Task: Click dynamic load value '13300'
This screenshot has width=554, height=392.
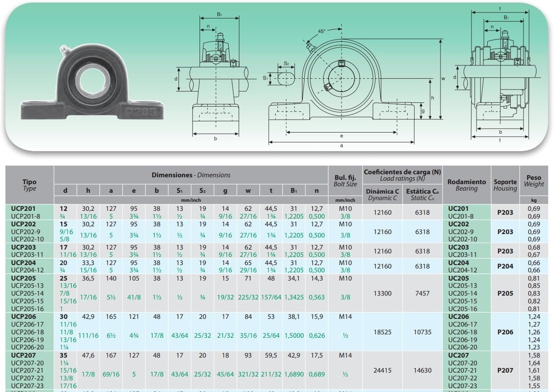Action: point(382,293)
